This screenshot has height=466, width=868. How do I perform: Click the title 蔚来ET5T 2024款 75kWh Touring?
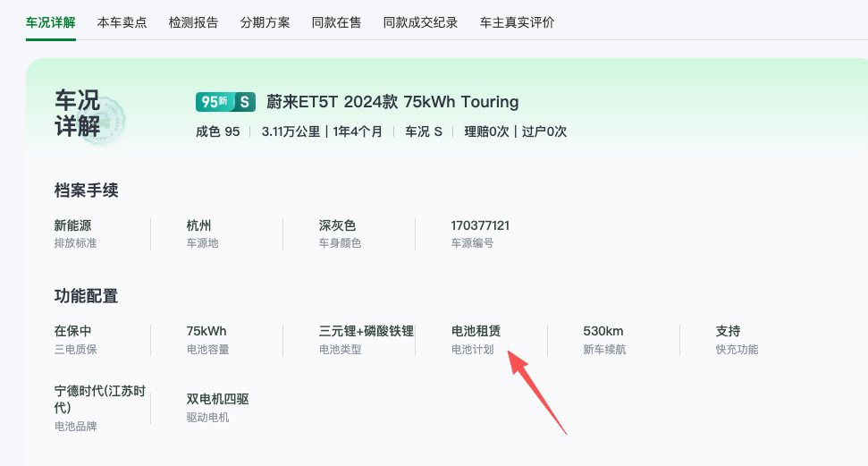(392, 102)
